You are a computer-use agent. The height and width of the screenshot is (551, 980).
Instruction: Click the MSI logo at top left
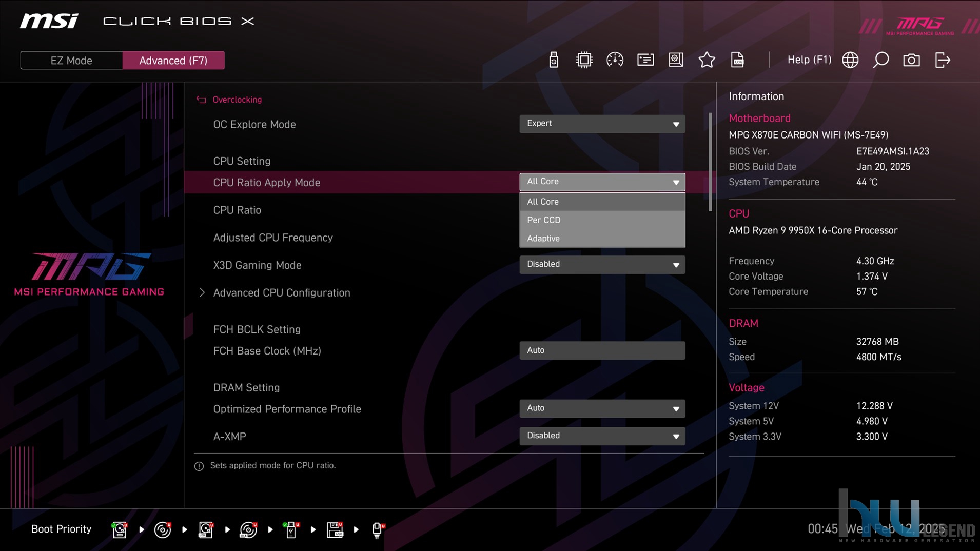click(49, 21)
